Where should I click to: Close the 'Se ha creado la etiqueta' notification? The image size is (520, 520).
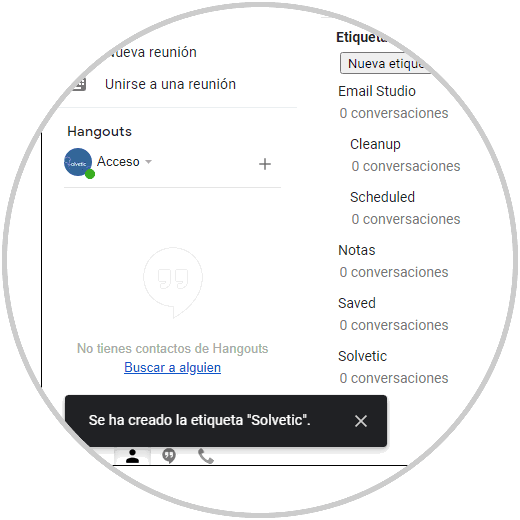[x=361, y=421]
